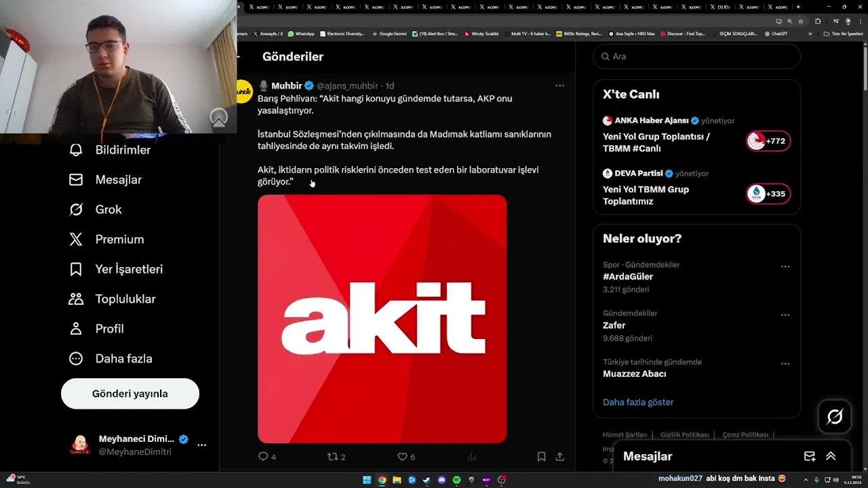The height and width of the screenshot is (488, 868).
Task: Open Daha fazla circle icon in sidebar
Action: pos(76,359)
